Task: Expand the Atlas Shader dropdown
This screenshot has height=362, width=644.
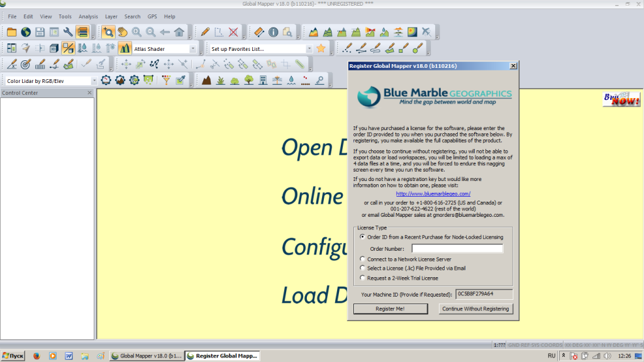Action: (x=192, y=49)
